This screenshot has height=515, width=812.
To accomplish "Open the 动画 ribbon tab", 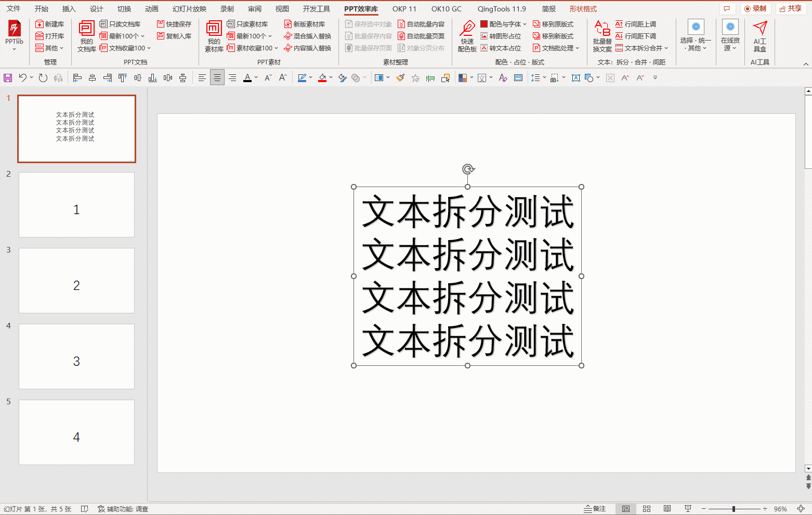I will click(x=152, y=9).
